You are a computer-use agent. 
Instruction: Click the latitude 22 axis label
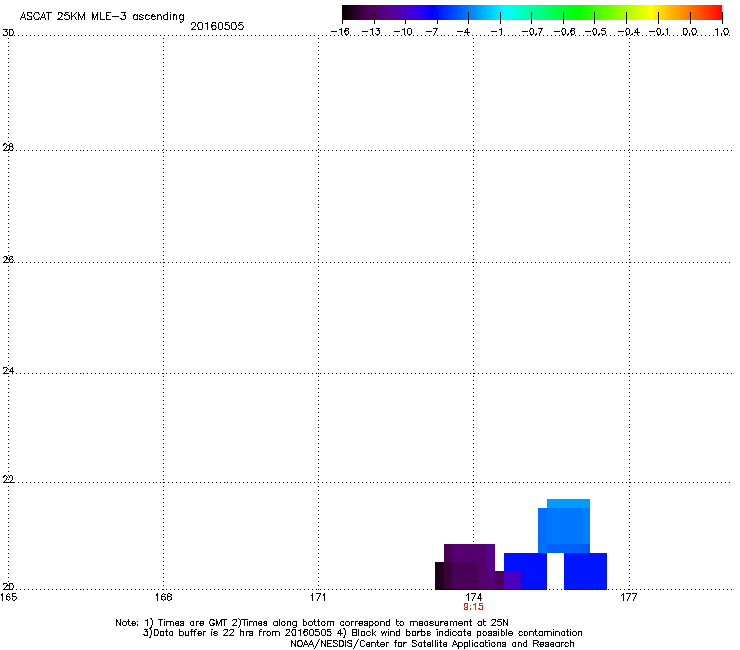(x=8, y=479)
